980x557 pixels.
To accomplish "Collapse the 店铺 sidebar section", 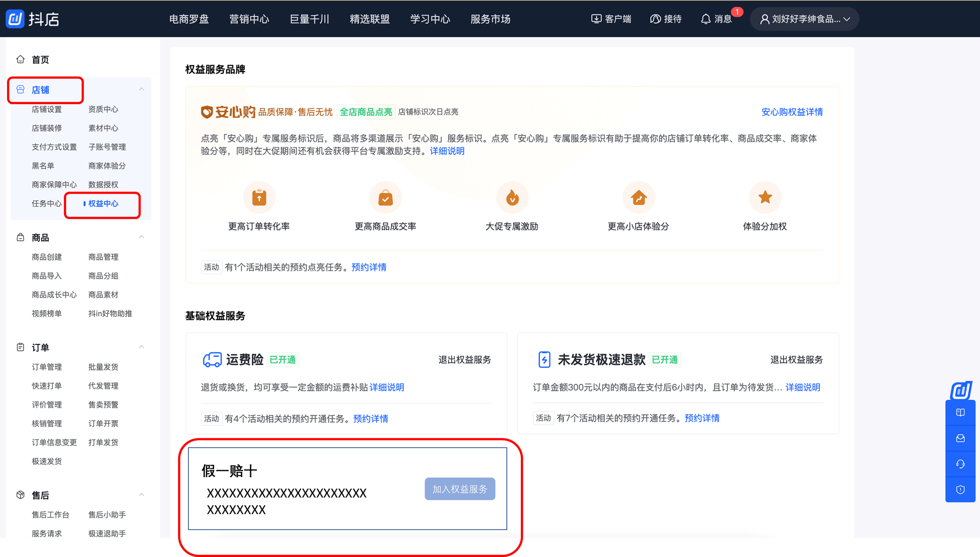I will [142, 89].
